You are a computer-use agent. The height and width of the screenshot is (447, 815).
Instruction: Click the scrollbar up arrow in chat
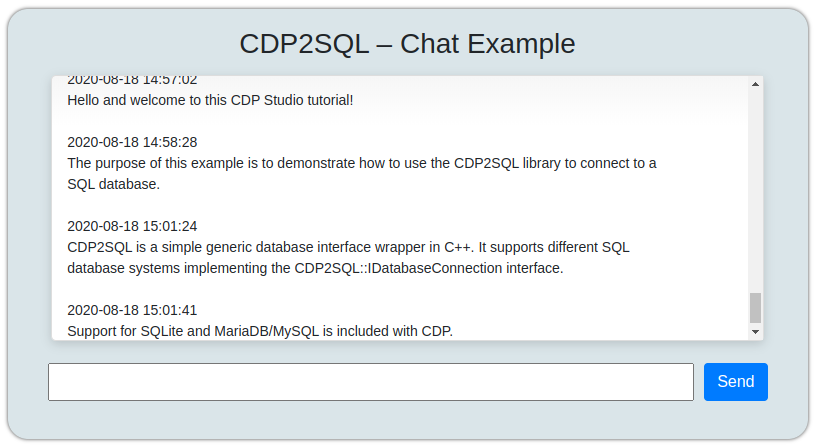pos(755,84)
